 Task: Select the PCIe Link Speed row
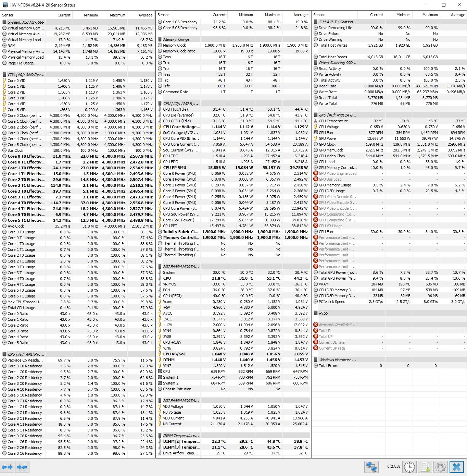(x=389, y=302)
